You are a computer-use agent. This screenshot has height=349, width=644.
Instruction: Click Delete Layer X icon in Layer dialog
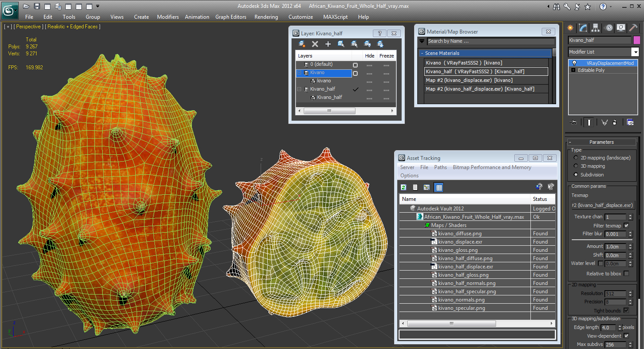(x=315, y=44)
